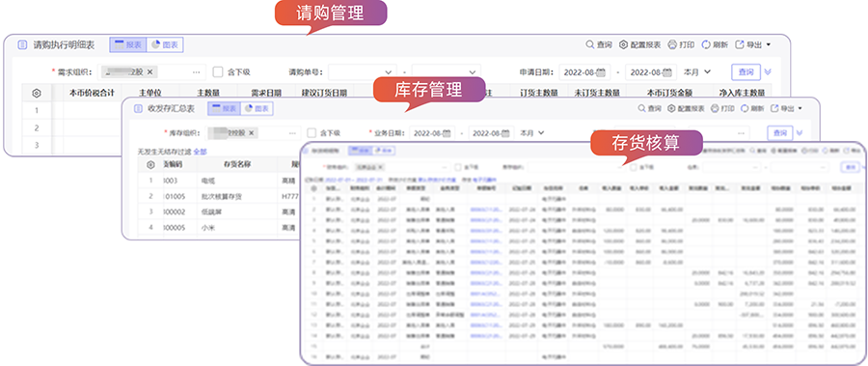The width and height of the screenshot is (868, 366).
Task: Open column settings gear in 请购执行明细表 table
Action: 37,93
